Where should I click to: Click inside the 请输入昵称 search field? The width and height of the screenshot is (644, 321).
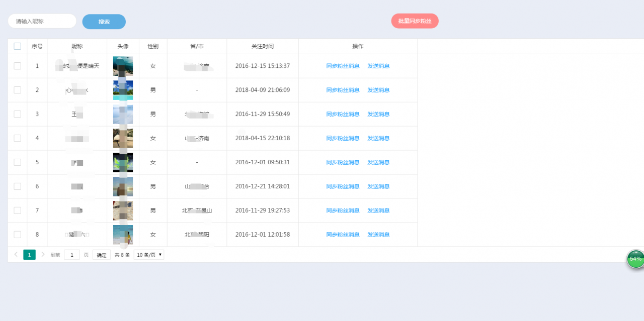point(42,21)
